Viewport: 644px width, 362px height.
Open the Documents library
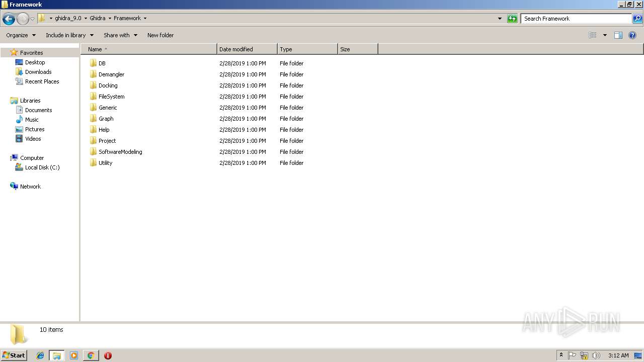pyautogui.click(x=38, y=110)
